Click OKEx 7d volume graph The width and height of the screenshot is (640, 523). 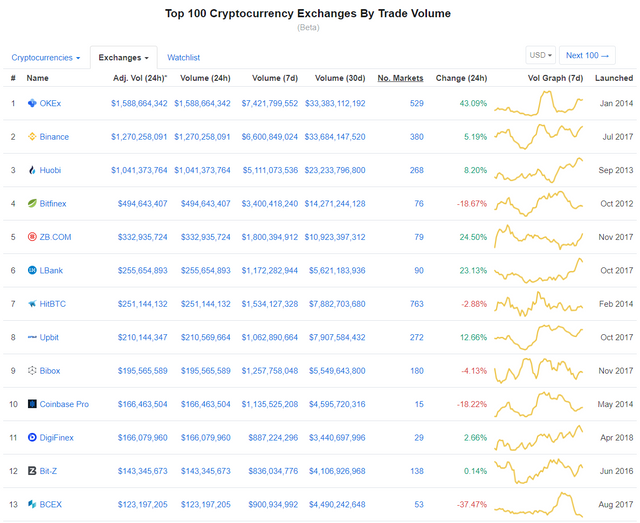(538, 103)
